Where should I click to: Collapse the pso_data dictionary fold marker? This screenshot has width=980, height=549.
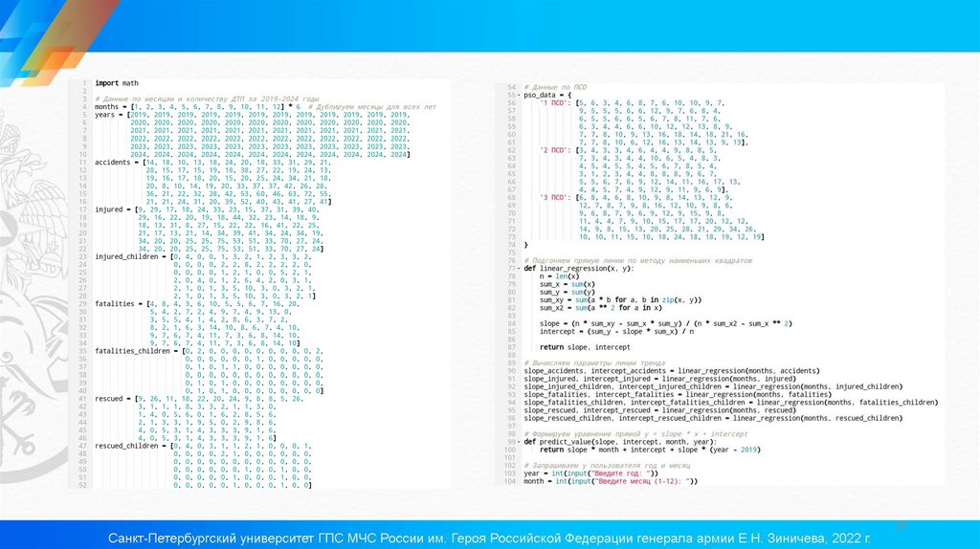[519, 95]
